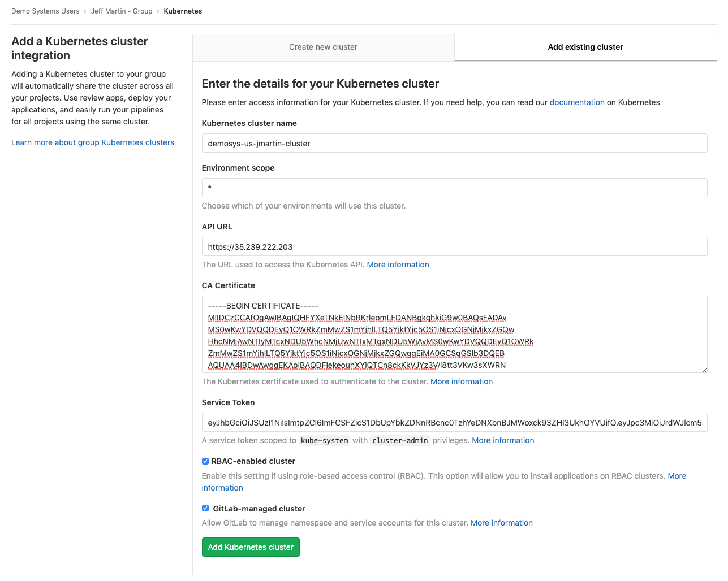Select the Service Token label
728x581 pixels.
229,402
